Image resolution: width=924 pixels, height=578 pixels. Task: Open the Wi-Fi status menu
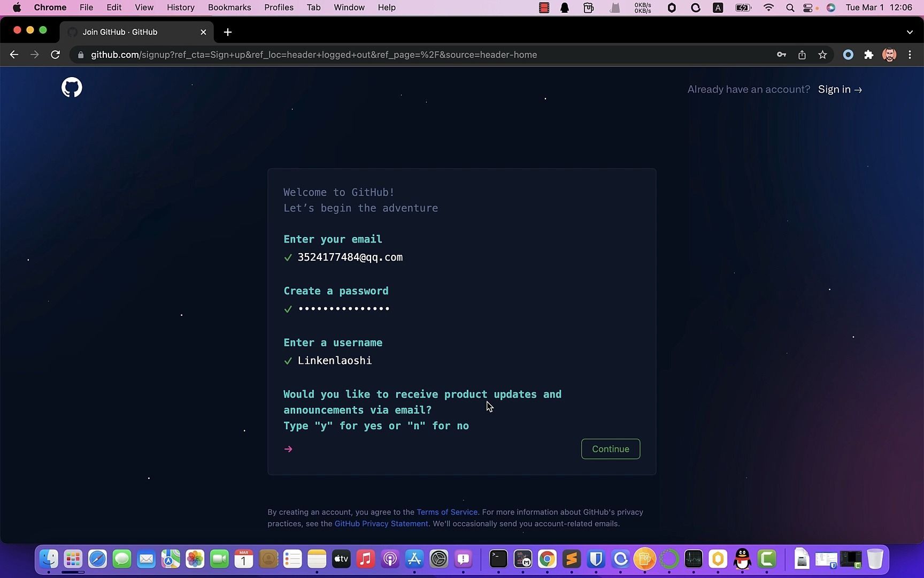click(x=768, y=7)
